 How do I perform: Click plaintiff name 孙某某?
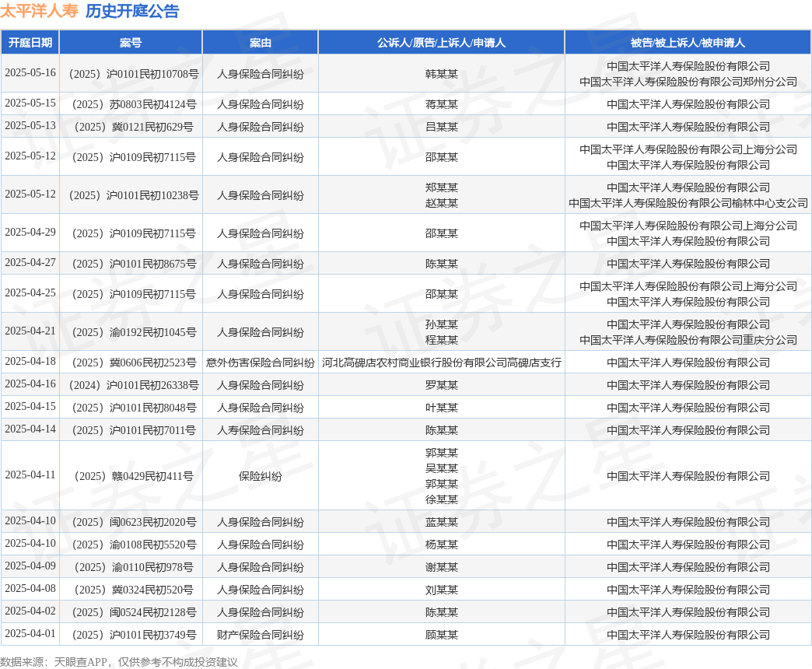pos(441,324)
